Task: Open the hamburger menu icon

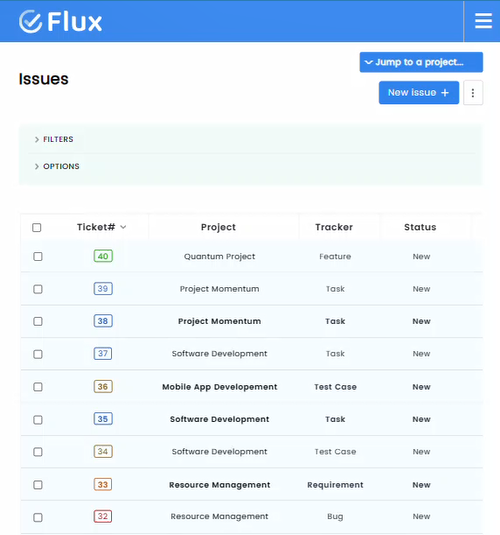Action: point(483,21)
